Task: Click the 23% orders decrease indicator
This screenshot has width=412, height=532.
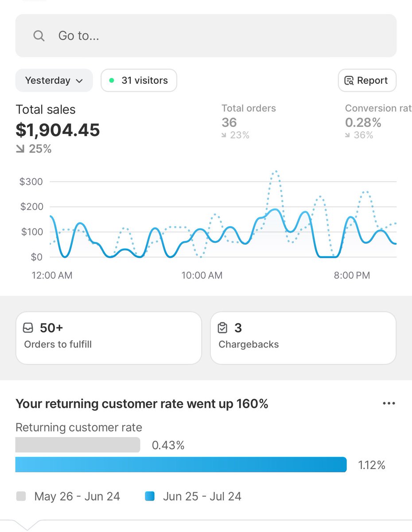Action: pos(235,135)
